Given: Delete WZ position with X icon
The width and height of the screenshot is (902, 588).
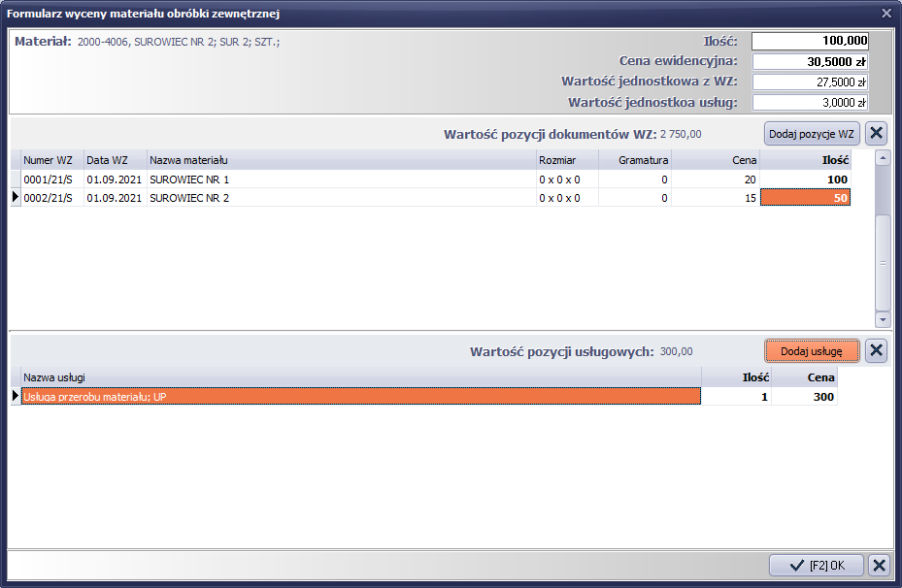Looking at the screenshot, I should pyautogui.click(x=875, y=134).
